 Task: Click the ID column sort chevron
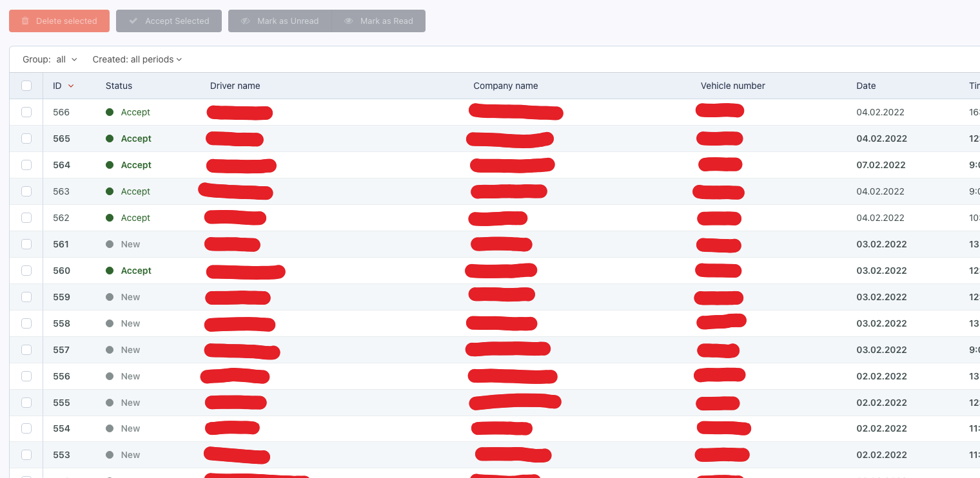pos(71,85)
